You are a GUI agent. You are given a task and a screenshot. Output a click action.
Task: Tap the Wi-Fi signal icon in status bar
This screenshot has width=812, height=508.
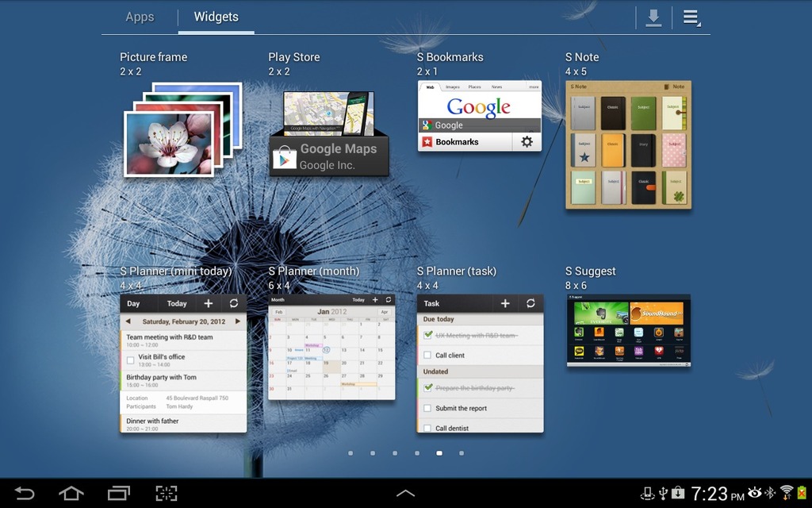[x=787, y=492]
